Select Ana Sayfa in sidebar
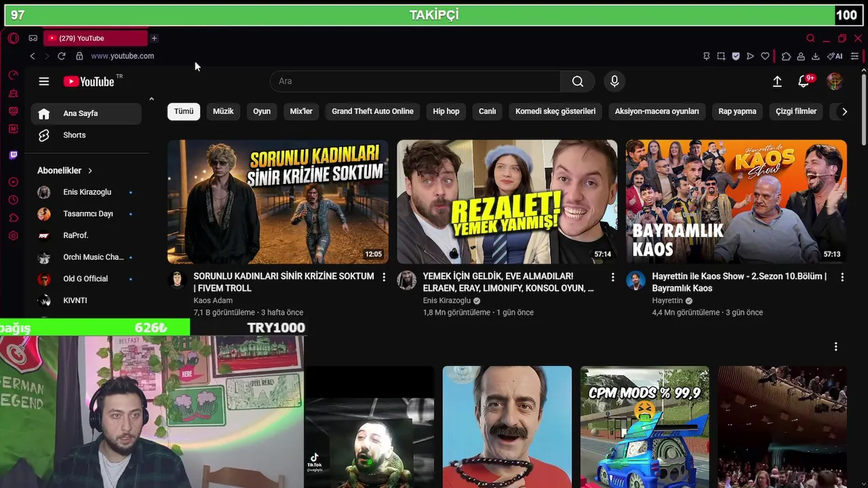 click(x=86, y=114)
